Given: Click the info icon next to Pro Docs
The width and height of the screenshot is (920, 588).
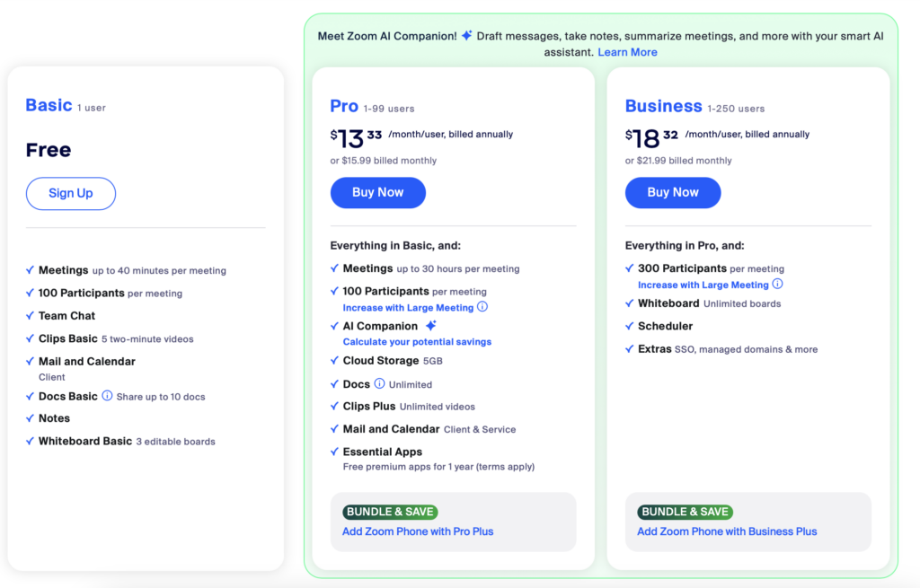Looking at the screenshot, I should [x=379, y=384].
